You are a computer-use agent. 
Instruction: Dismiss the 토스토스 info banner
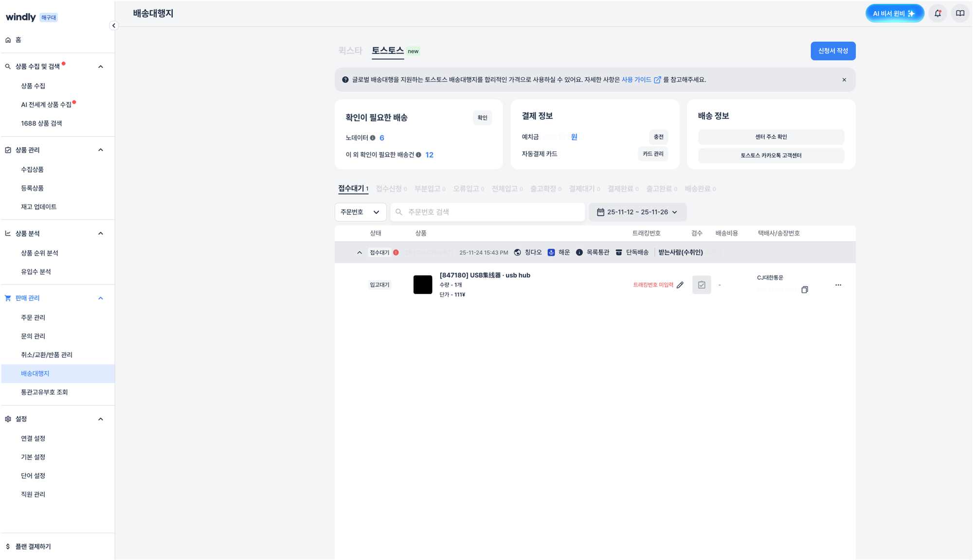[x=844, y=80]
